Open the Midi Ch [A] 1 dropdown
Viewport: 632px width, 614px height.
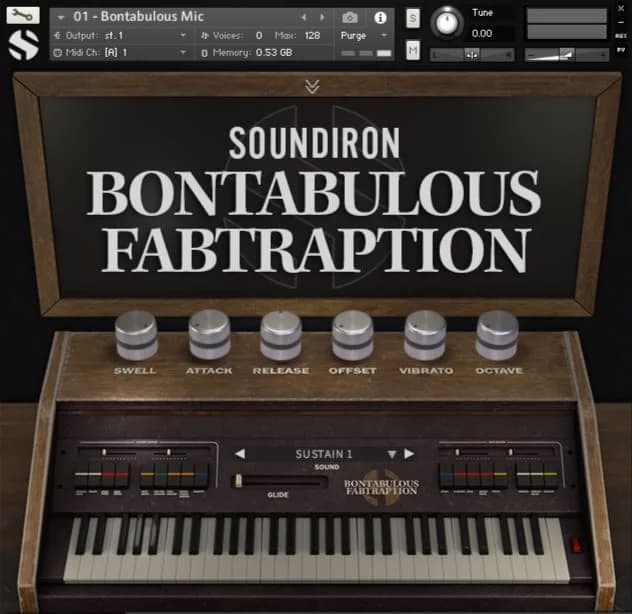pos(120,52)
